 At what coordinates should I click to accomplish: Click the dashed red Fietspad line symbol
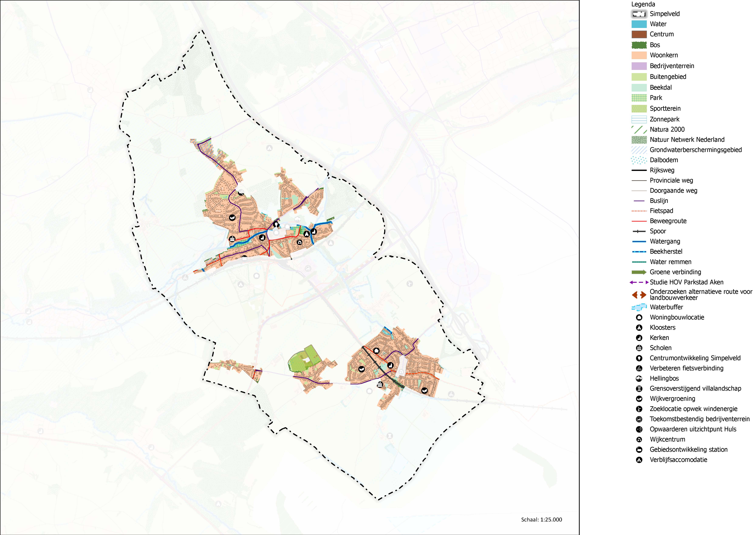(639, 211)
